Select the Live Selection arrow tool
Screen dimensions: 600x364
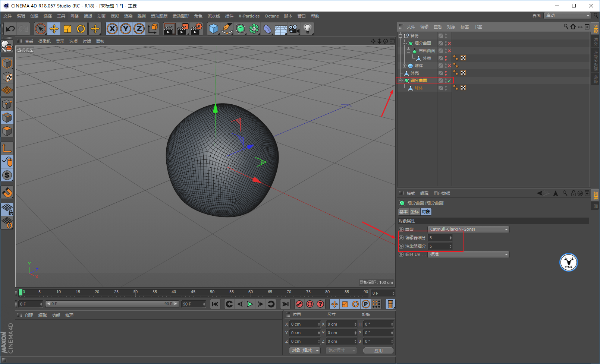tap(41, 29)
